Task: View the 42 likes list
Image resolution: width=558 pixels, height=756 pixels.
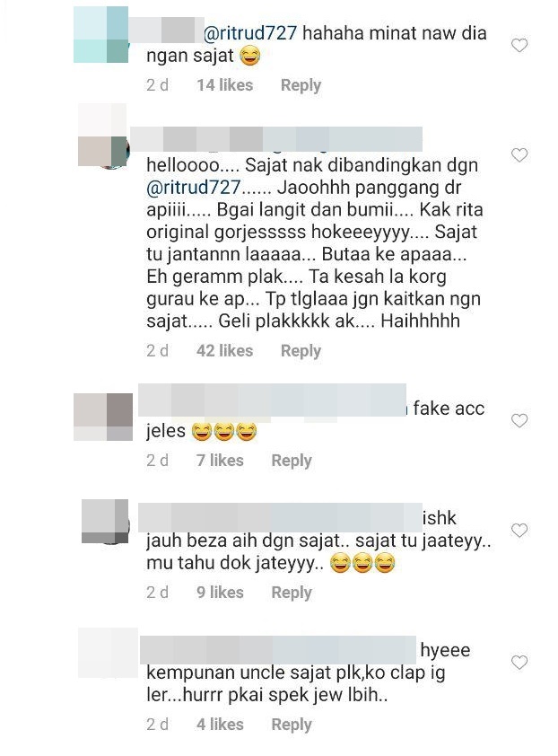Action: click(x=224, y=351)
